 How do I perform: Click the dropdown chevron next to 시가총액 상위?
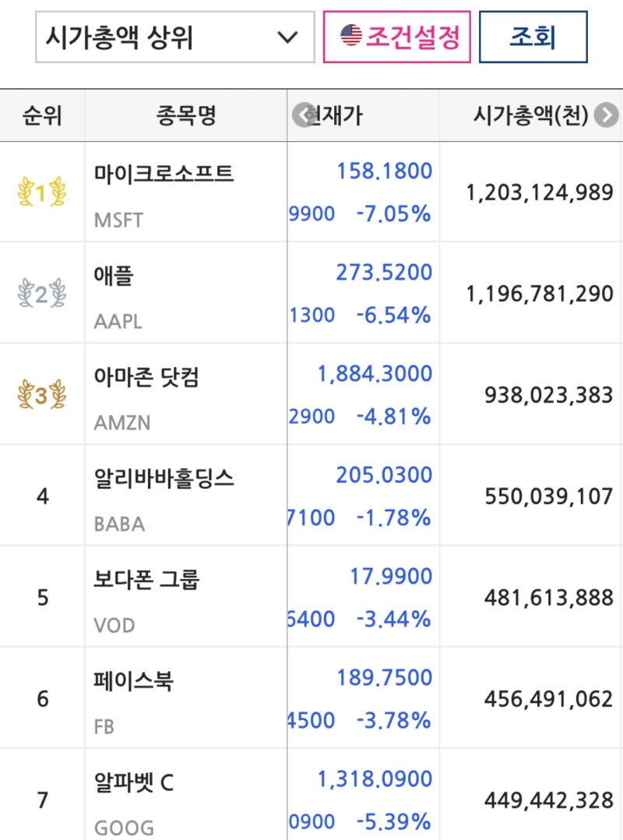click(286, 37)
